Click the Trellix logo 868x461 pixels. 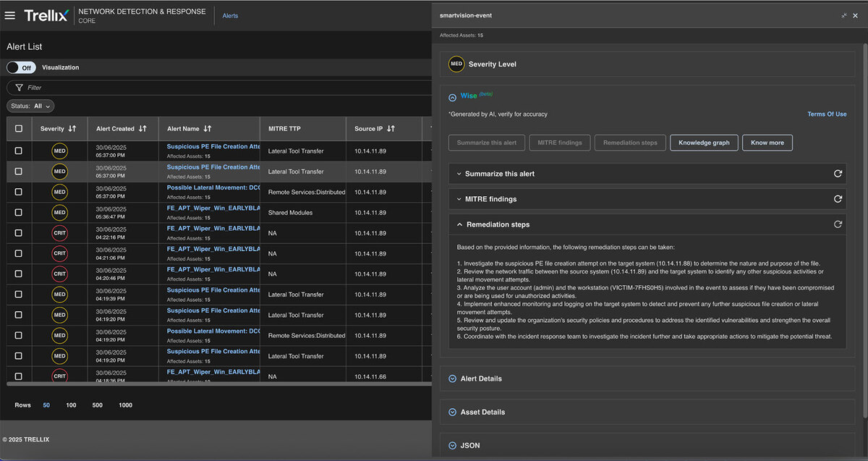point(46,15)
